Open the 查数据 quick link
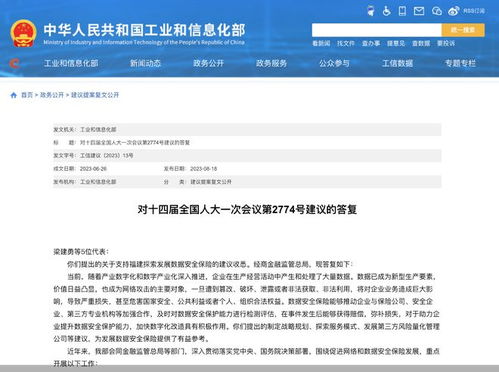Viewport: 499px width, 372px height. pyautogui.click(x=421, y=43)
